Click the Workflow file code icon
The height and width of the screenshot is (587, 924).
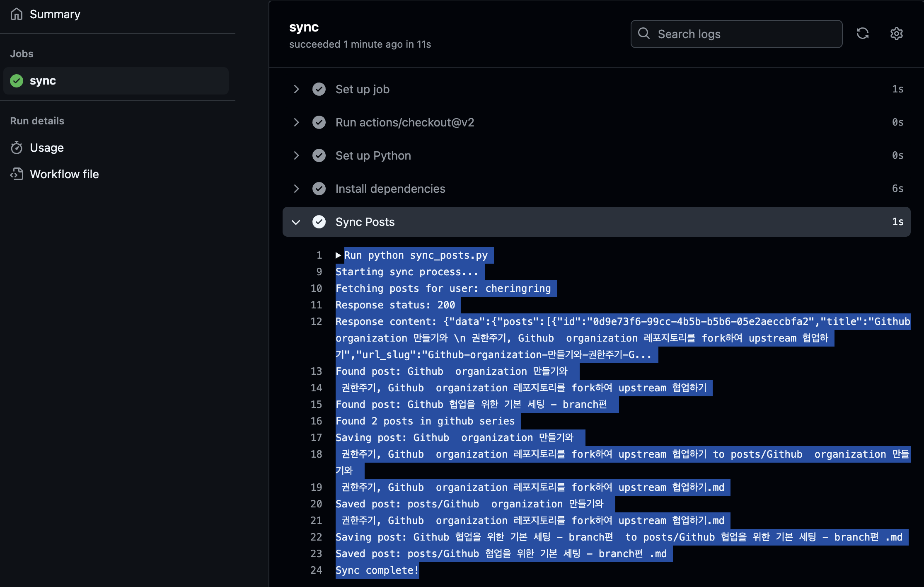(x=17, y=174)
